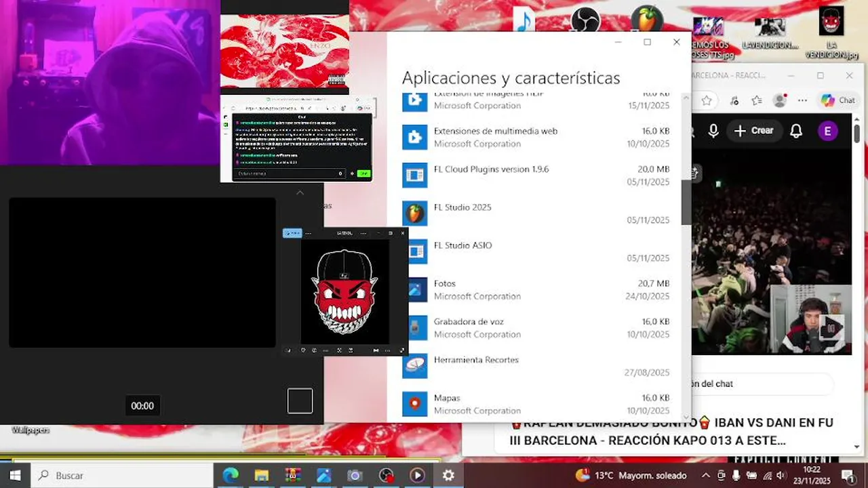This screenshot has height=488, width=868.
Task: Click devil mascot image in photo viewer
Action: (344, 291)
